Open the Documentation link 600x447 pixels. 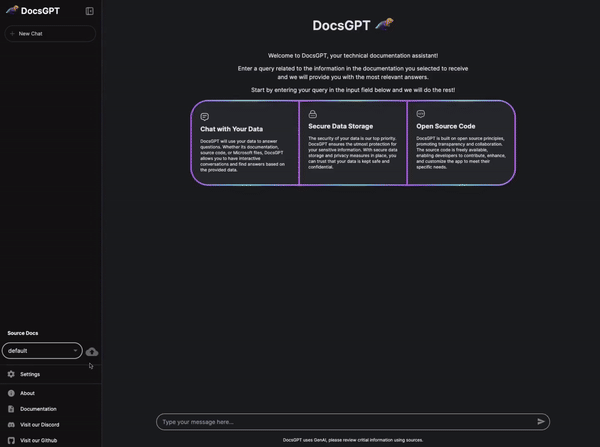tap(38, 409)
